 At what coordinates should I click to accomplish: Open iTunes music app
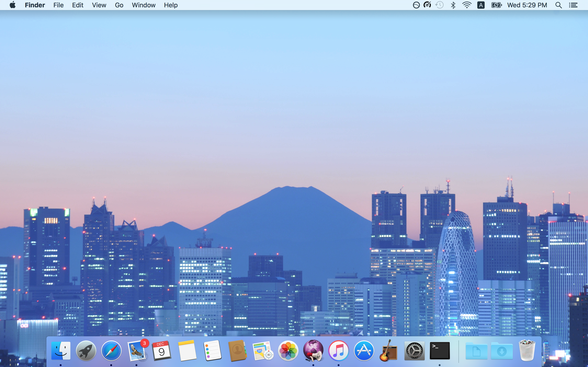[x=339, y=351]
